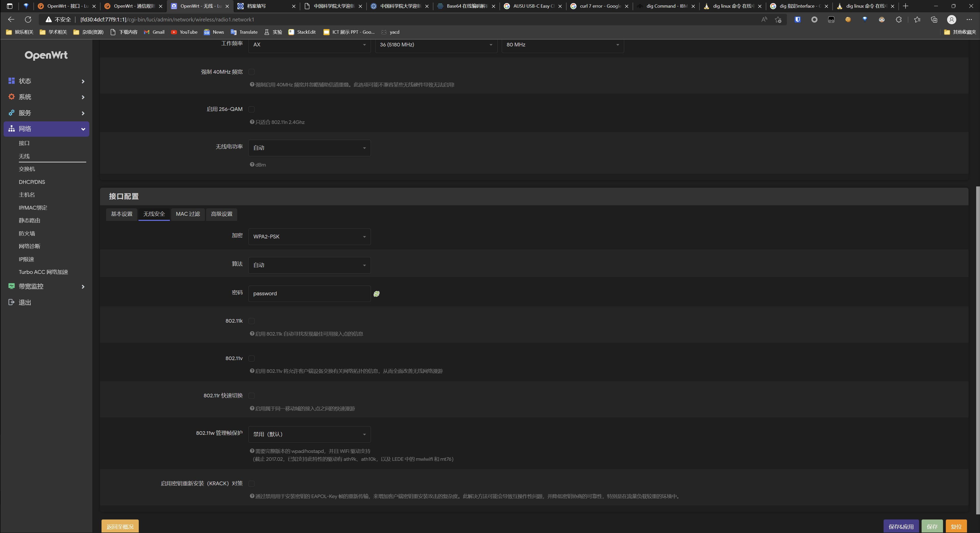This screenshot has width=980, height=533.
Task: Click the 退出 logout icon in sidebar
Action: point(11,302)
